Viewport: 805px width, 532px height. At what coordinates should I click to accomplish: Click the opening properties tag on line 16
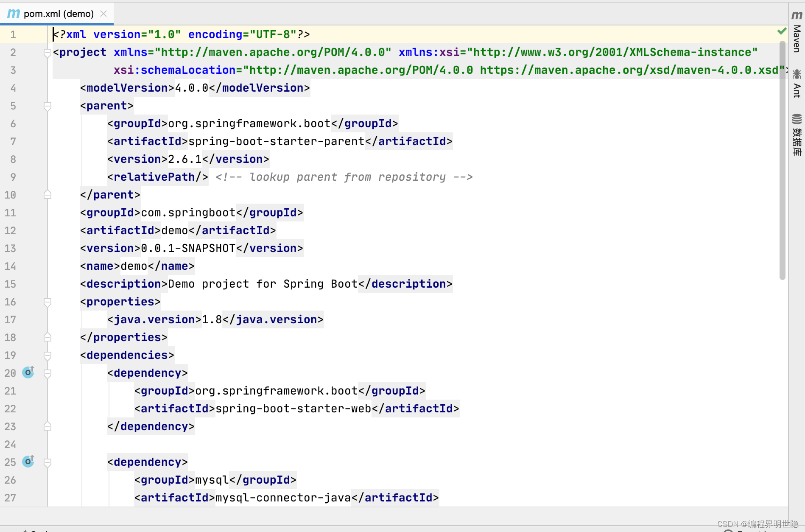point(120,302)
